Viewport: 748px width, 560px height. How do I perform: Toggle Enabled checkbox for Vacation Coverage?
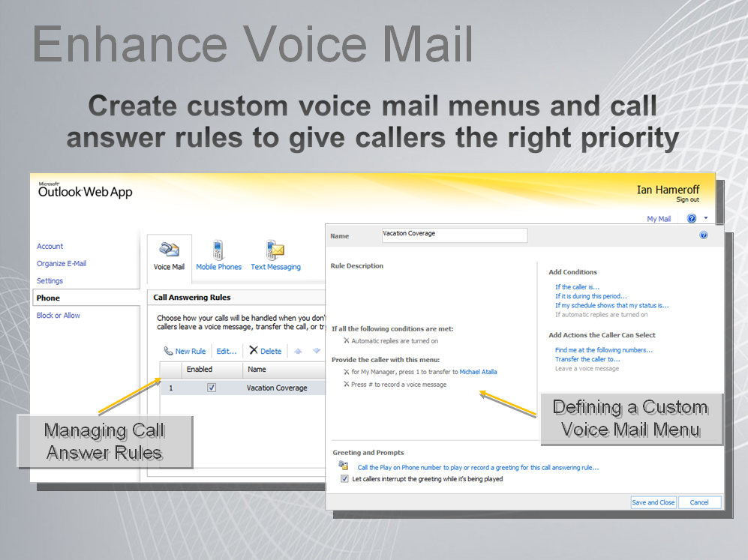point(212,388)
